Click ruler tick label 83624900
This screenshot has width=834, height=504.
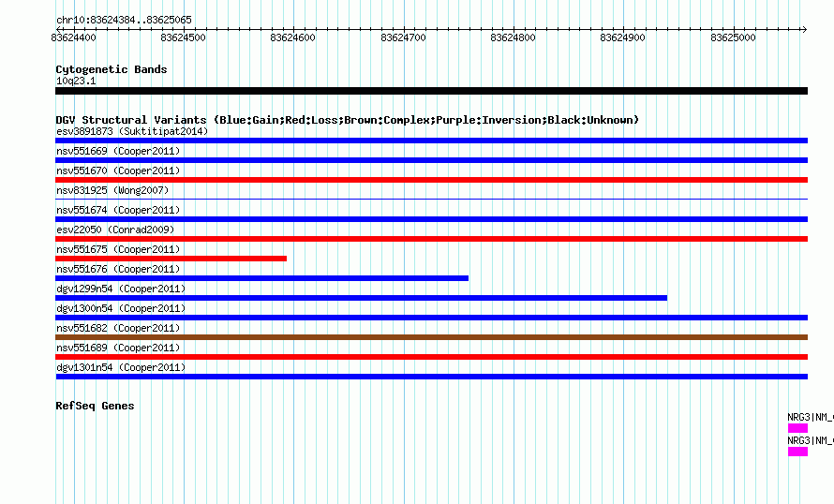click(622, 37)
